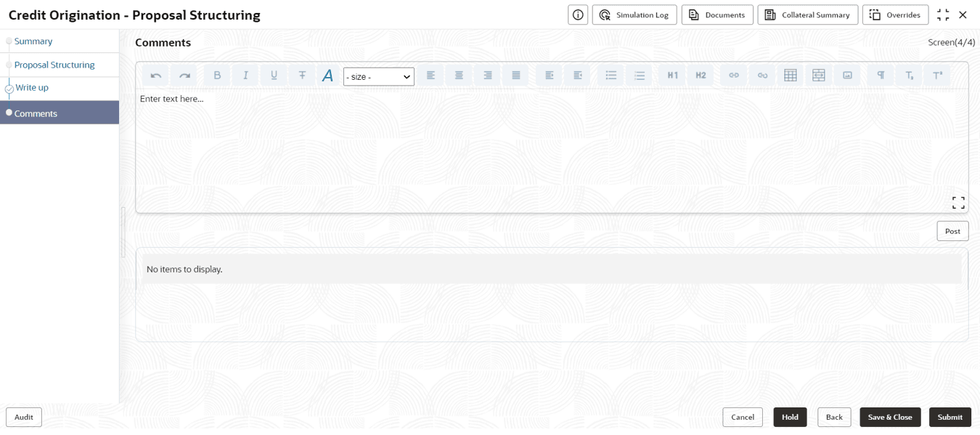Insert a table using grid icon
The width and height of the screenshot is (980, 435).
coord(791,76)
